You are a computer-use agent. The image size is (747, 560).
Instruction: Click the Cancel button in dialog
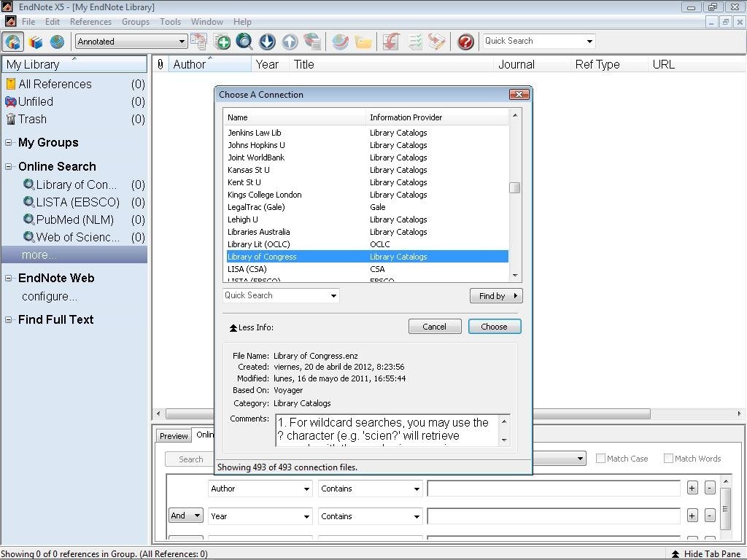[435, 327]
